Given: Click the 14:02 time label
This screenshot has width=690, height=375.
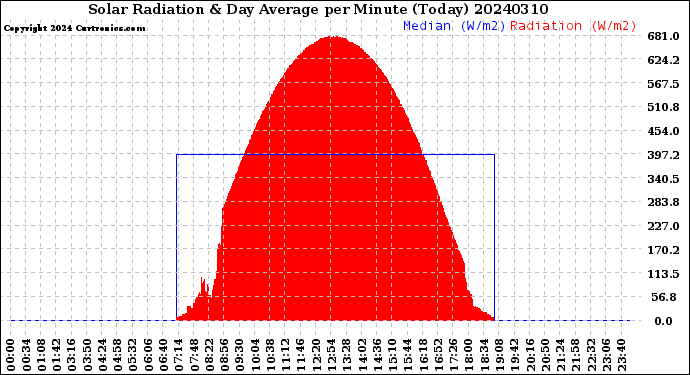Looking at the screenshot, I should [x=362, y=355].
